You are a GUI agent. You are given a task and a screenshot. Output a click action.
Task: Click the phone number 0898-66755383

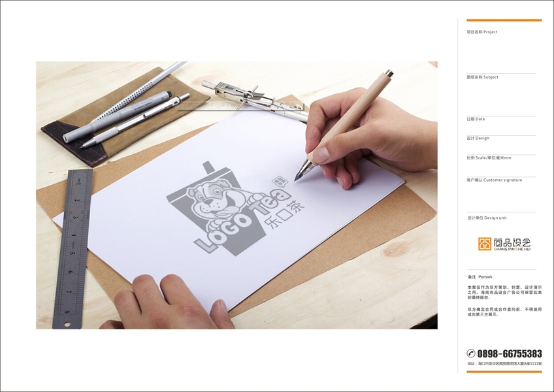point(510,353)
